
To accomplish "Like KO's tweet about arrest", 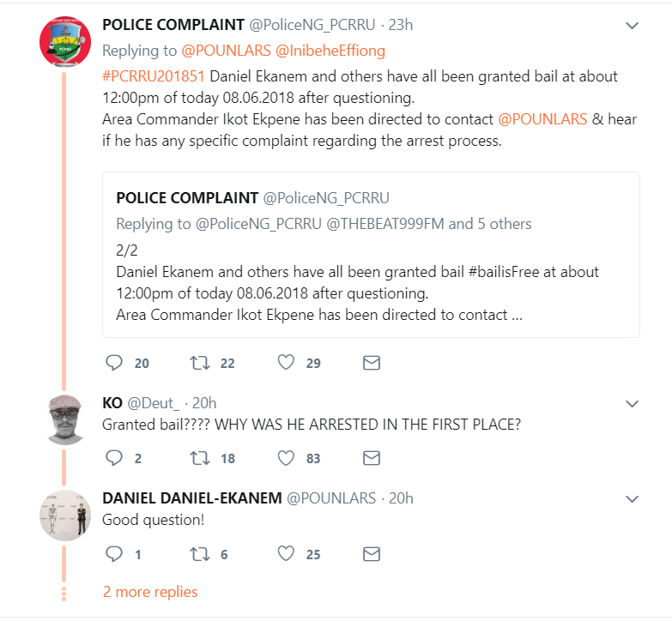I will pos(286,458).
